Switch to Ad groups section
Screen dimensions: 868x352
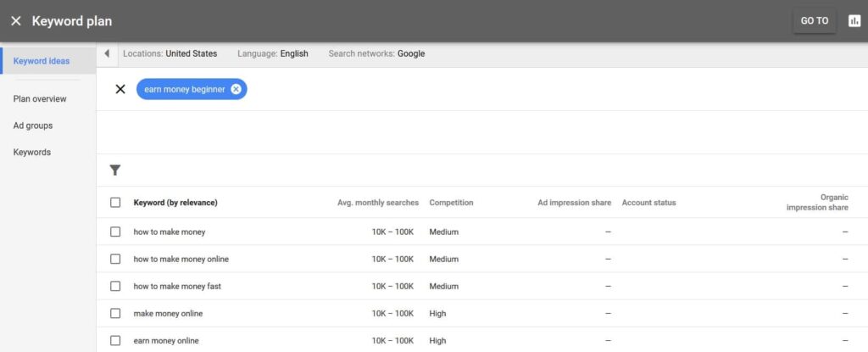(x=33, y=126)
